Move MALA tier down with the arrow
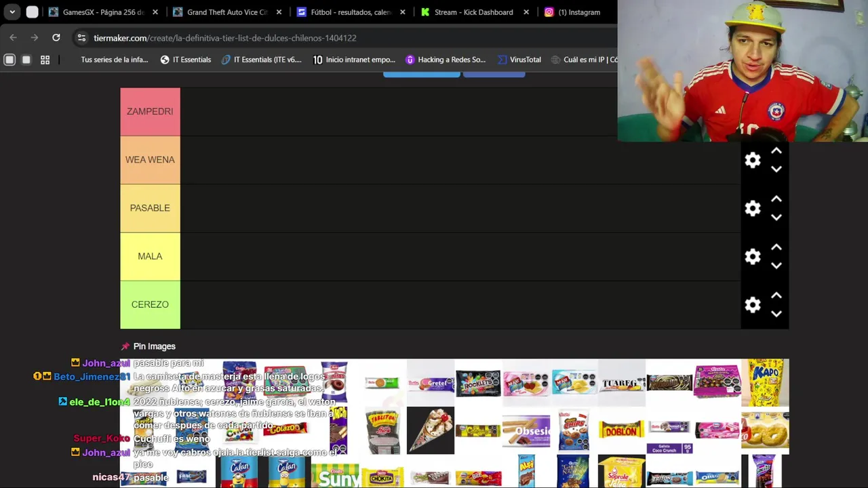 pos(776,265)
